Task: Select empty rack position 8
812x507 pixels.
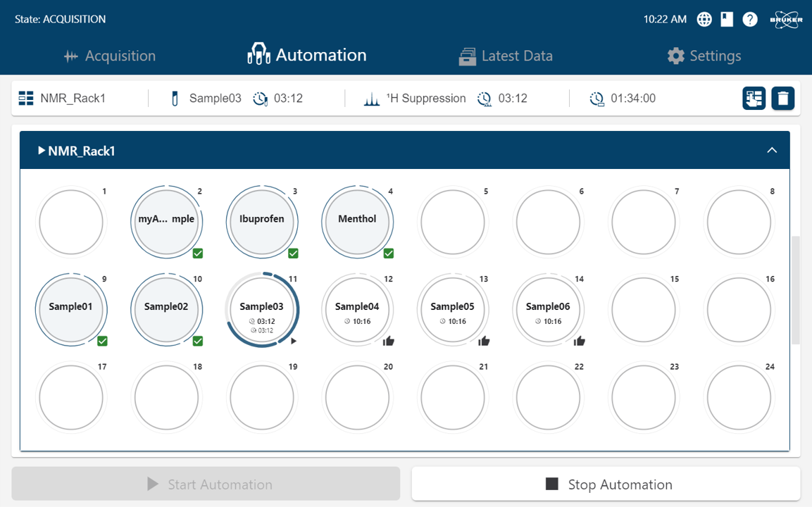Action: click(x=739, y=222)
